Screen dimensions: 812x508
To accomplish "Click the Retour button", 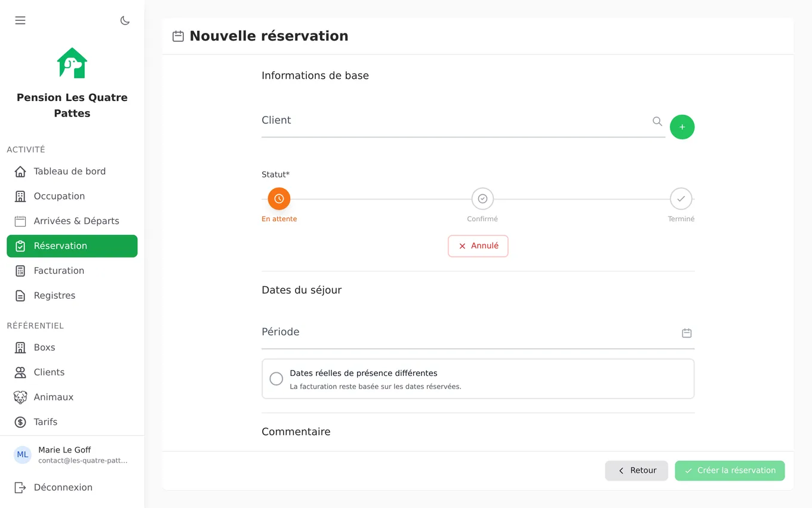I will [x=636, y=471].
